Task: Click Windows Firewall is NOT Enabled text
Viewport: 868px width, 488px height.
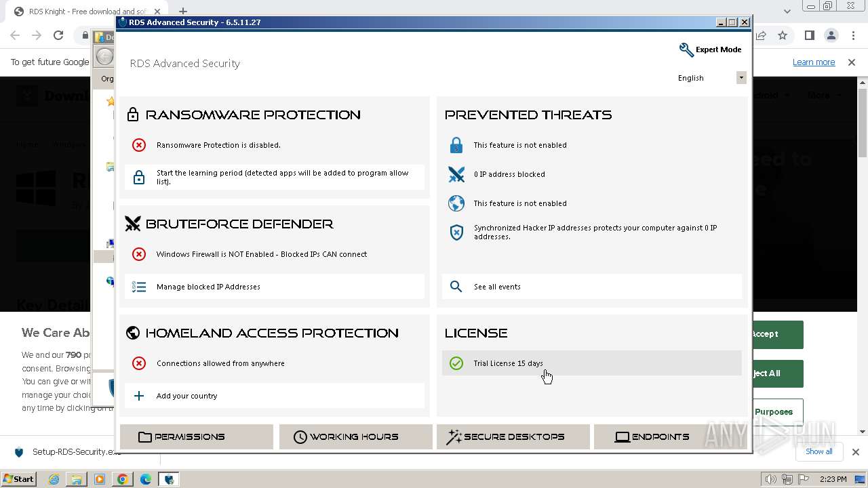Action: tap(262, 254)
